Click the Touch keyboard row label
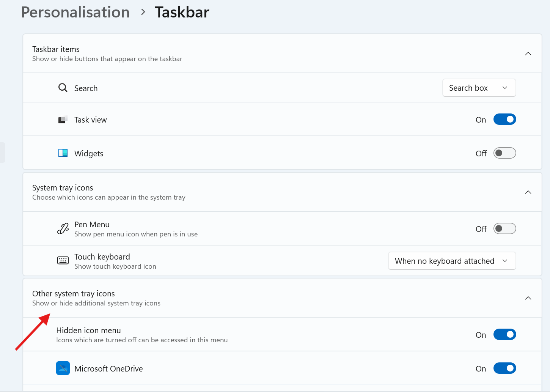 point(102,257)
